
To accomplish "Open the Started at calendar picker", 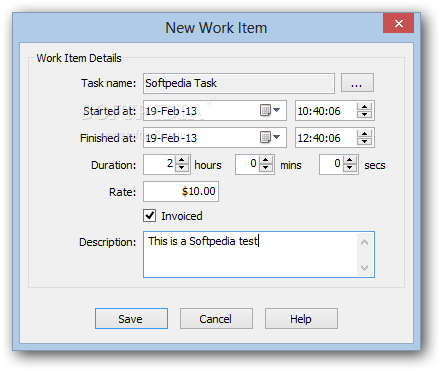I will click(x=270, y=110).
